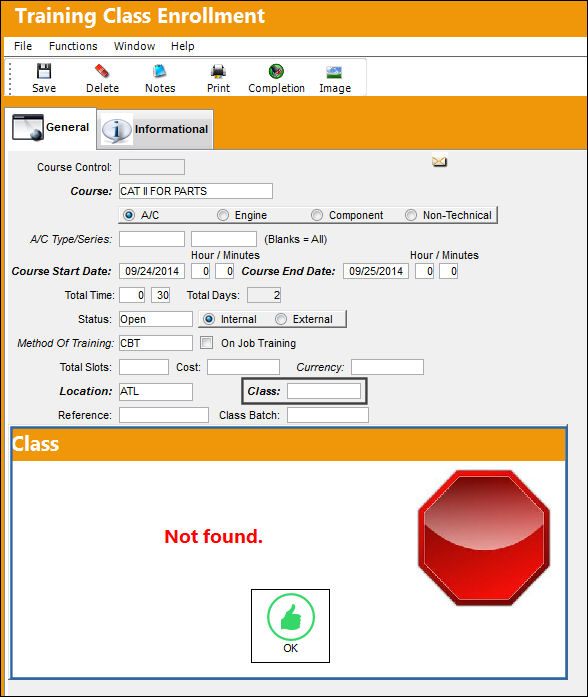Click the Location field showing ATL
588x697 pixels.
pyautogui.click(x=156, y=391)
